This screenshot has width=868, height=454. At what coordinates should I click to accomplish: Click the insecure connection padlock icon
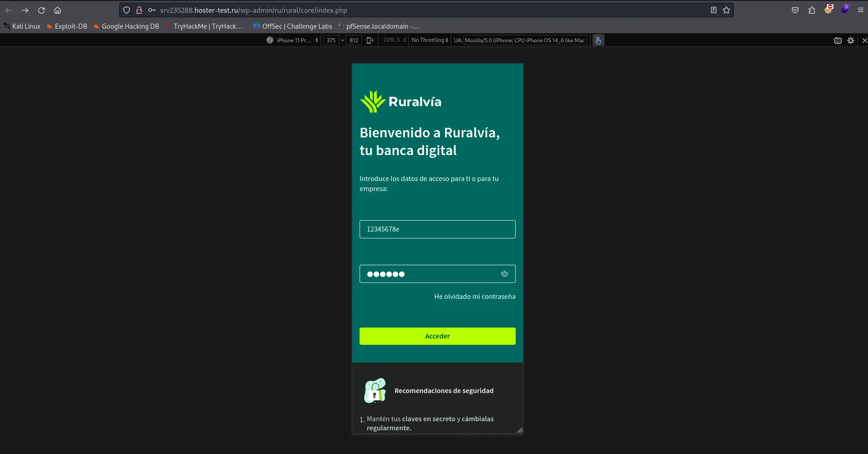click(139, 10)
